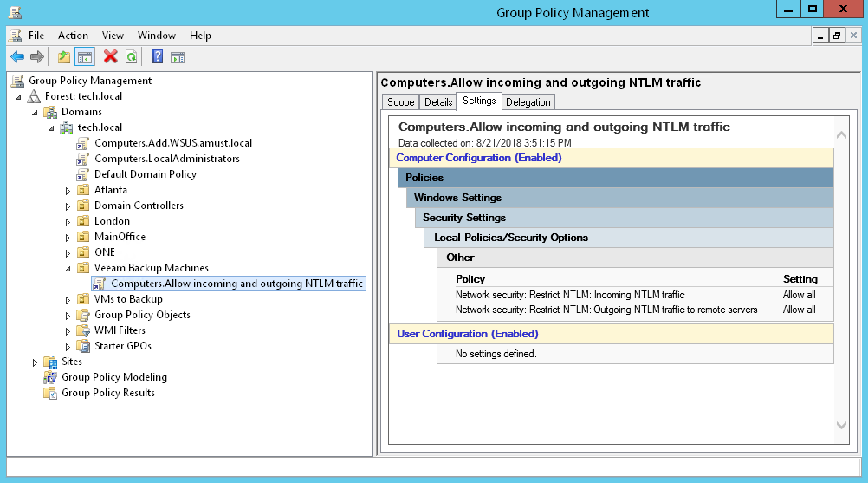Toggle the Show/Hide Console Tree button
Viewport: 868px width, 483px height.
point(84,57)
